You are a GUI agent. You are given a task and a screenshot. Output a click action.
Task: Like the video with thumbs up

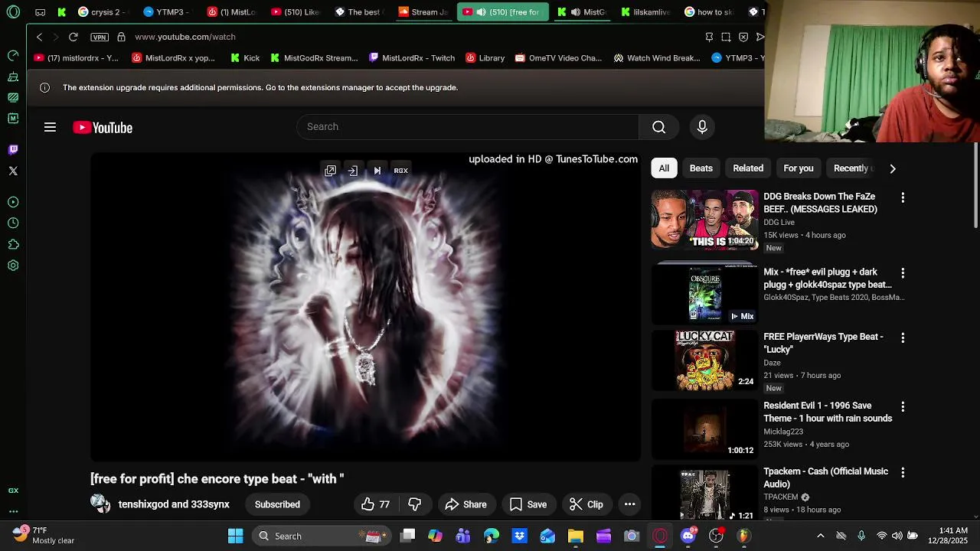376,504
